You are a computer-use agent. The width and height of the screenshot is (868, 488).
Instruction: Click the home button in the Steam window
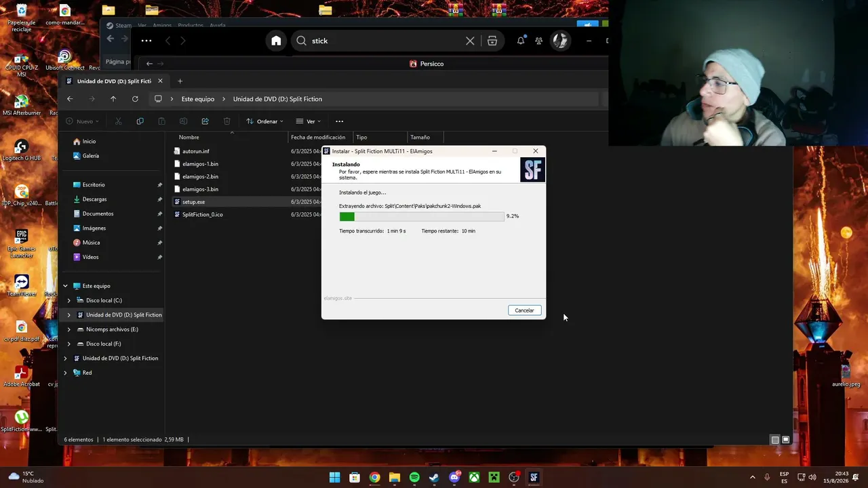coord(276,41)
